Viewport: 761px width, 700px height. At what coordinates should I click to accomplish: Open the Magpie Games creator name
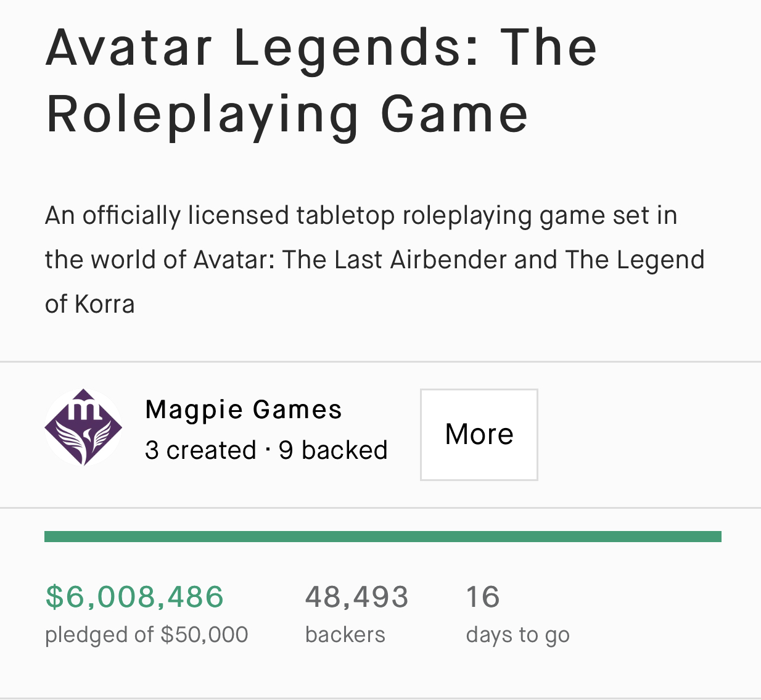244,410
